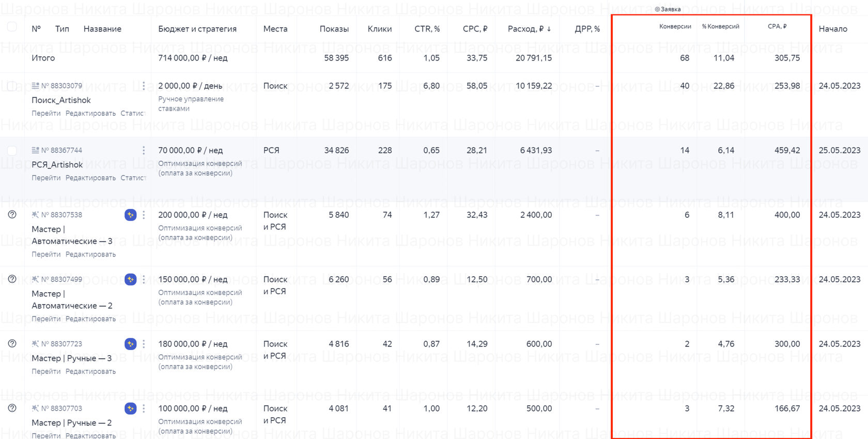The image size is (868, 439).
Task: Click the blue star badge on campaign 88307723
Action: pyautogui.click(x=130, y=344)
